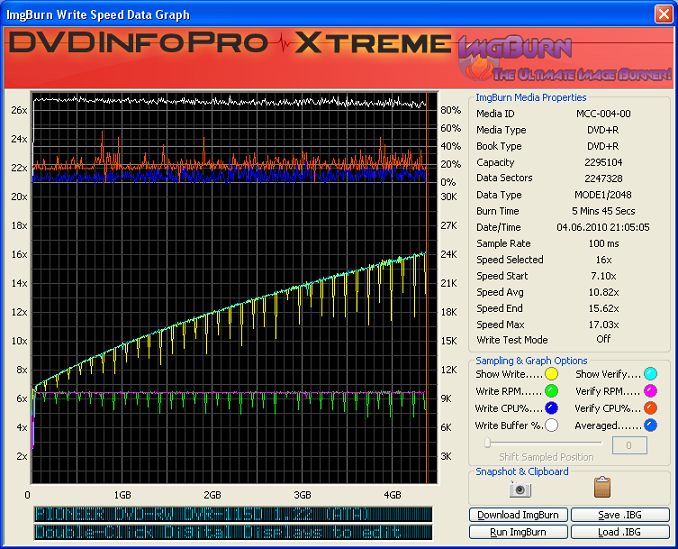Click the Book Type label

499,146
